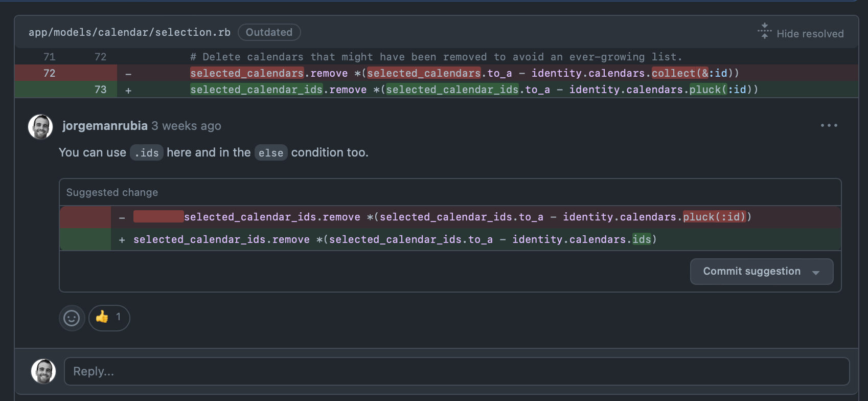868x401 pixels.
Task: Click the thumbs up emoji icon
Action: click(x=102, y=317)
